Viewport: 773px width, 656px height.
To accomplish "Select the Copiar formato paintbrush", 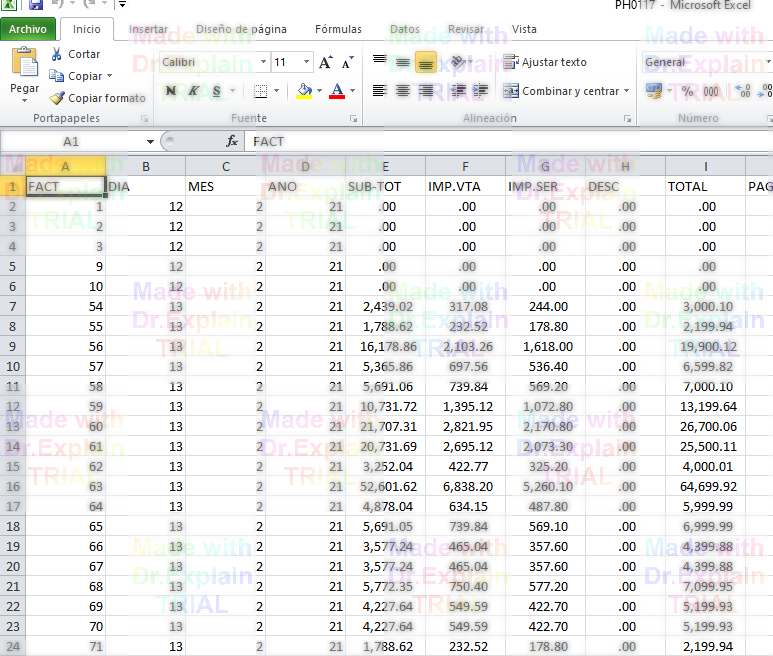I will [x=58, y=98].
